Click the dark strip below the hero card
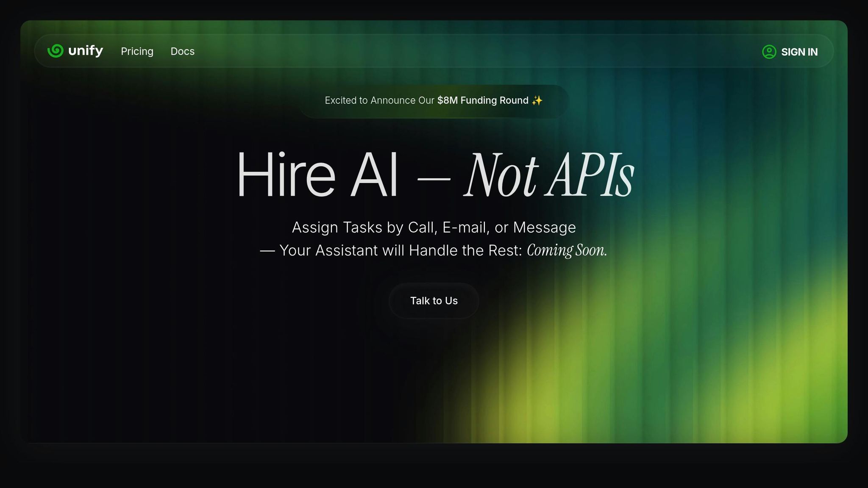 point(434,466)
